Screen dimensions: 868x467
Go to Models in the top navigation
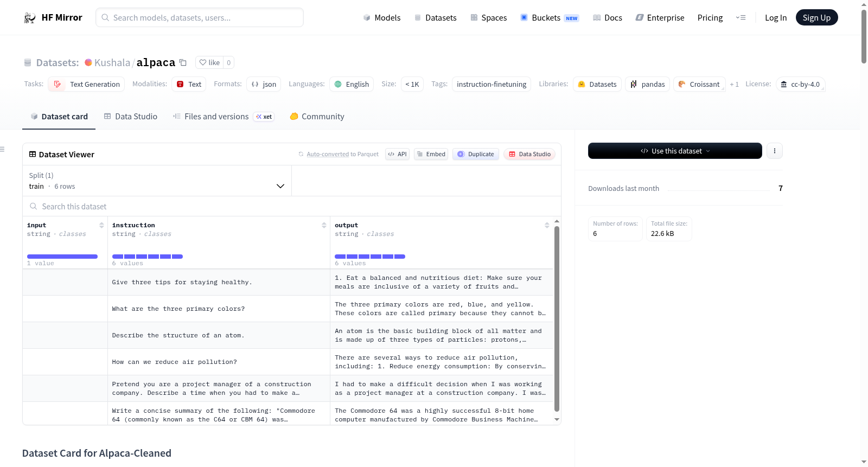point(382,17)
